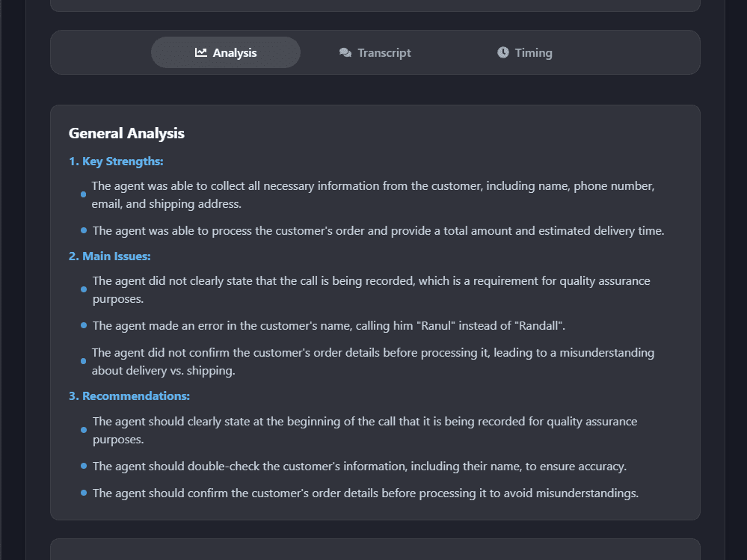The height and width of the screenshot is (560, 747).
Task: Click the chart icon on Analysis tab
Action: pos(201,52)
